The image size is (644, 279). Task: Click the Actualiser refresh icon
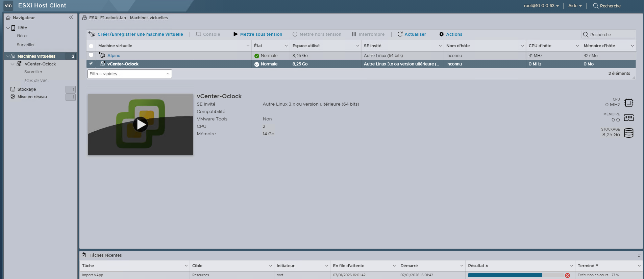point(400,34)
